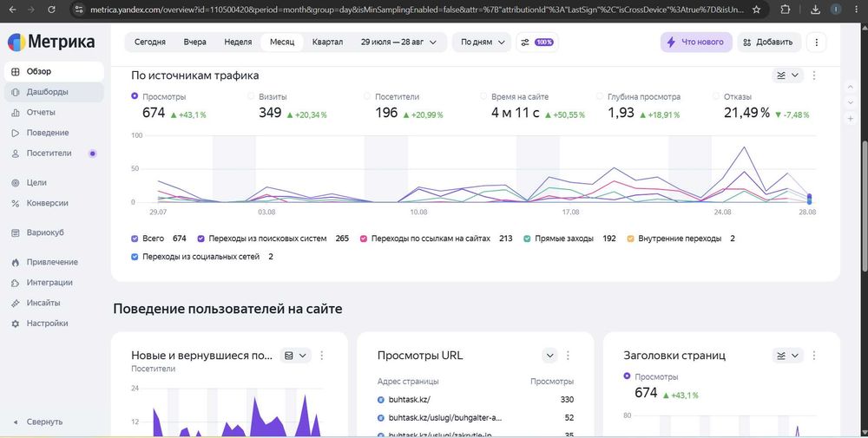Image resolution: width=868 pixels, height=438 pixels.
Task: Select the Неделя period tab
Action: [238, 42]
